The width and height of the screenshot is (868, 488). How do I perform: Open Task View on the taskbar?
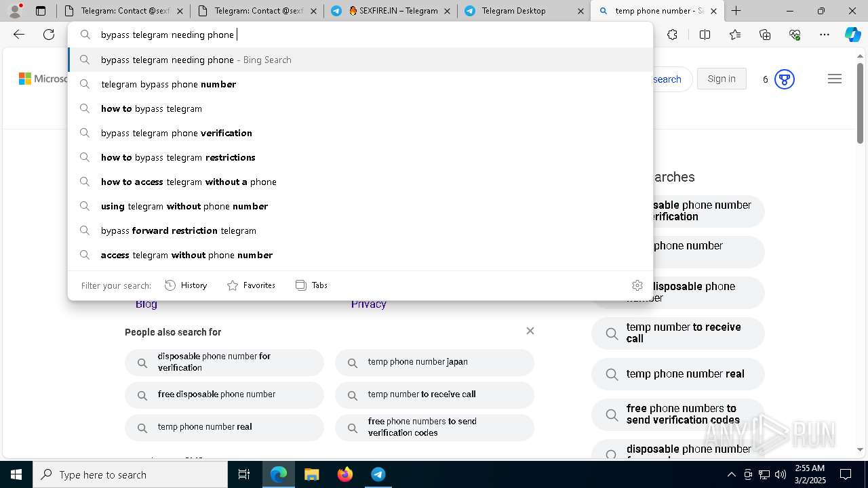(244, 474)
